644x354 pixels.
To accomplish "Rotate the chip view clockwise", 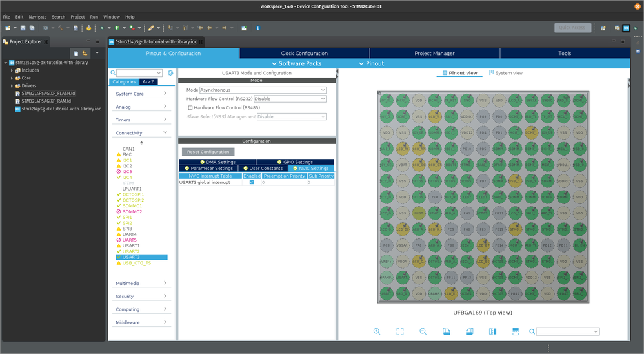I will pos(447,331).
